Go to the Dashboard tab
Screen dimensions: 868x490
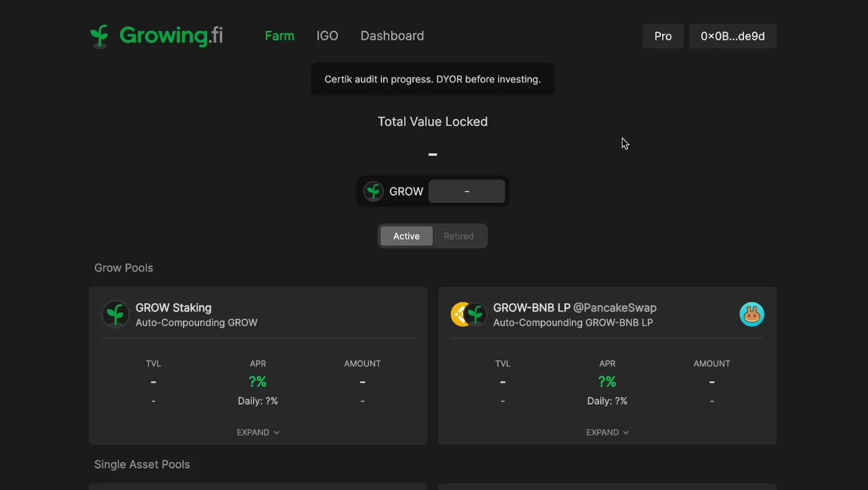coord(392,36)
